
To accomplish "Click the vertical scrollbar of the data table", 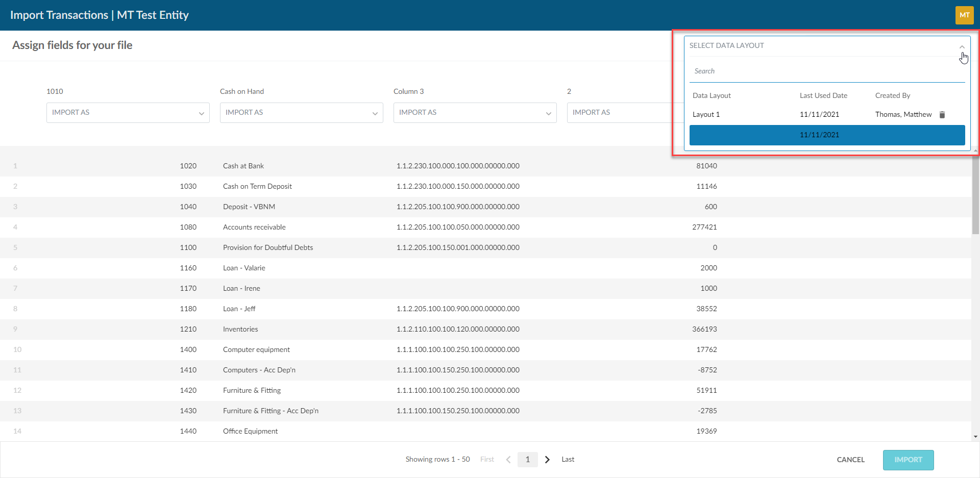I will click(975, 194).
